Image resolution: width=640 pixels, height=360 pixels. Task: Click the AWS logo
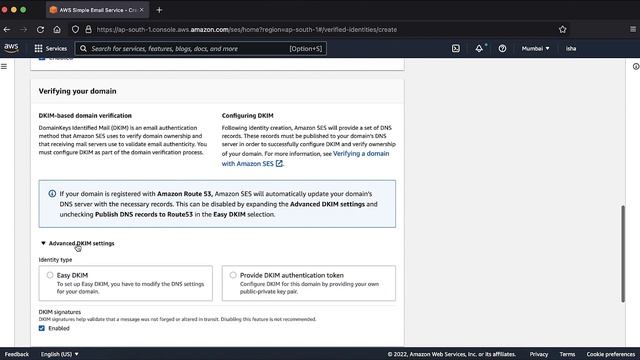(11, 48)
